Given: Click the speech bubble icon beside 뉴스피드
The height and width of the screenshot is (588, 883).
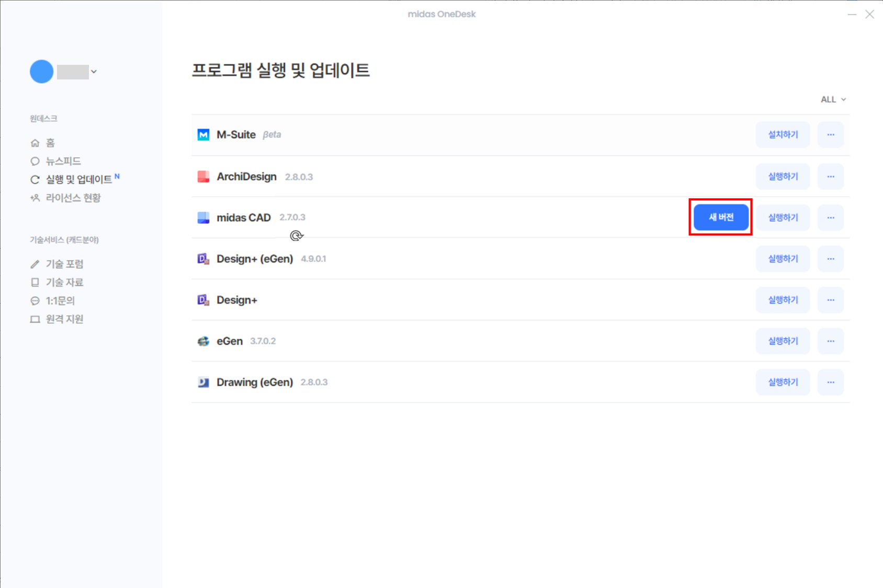Looking at the screenshot, I should [35, 161].
